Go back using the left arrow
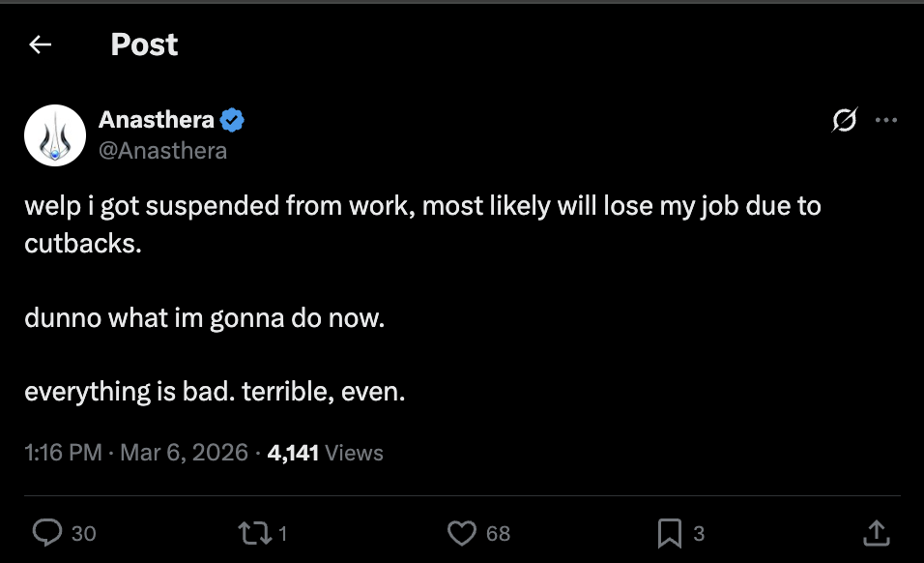Screen dimensions: 924x563 [x=40, y=44]
